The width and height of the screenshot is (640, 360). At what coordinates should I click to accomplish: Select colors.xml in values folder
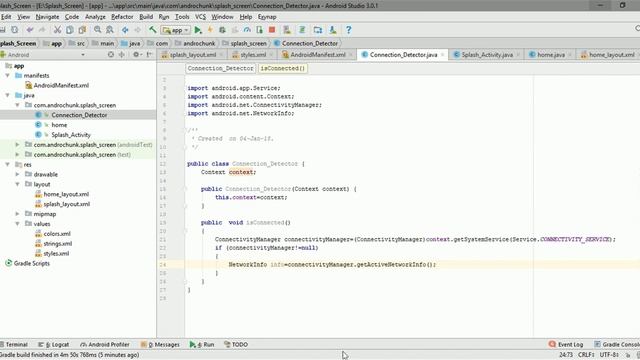click(x=57, y=234)
